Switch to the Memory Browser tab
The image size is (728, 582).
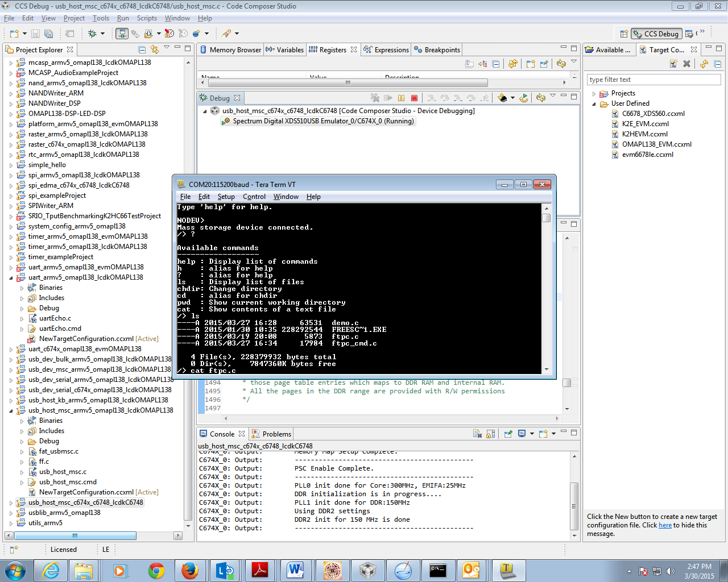pos(230,50)
